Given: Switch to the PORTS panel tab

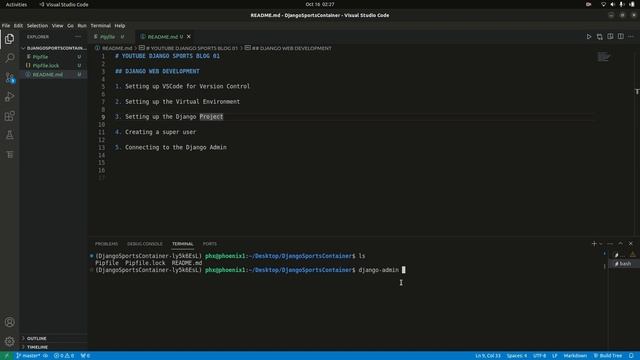Looking at the screenshot, I should coord(210,244).
